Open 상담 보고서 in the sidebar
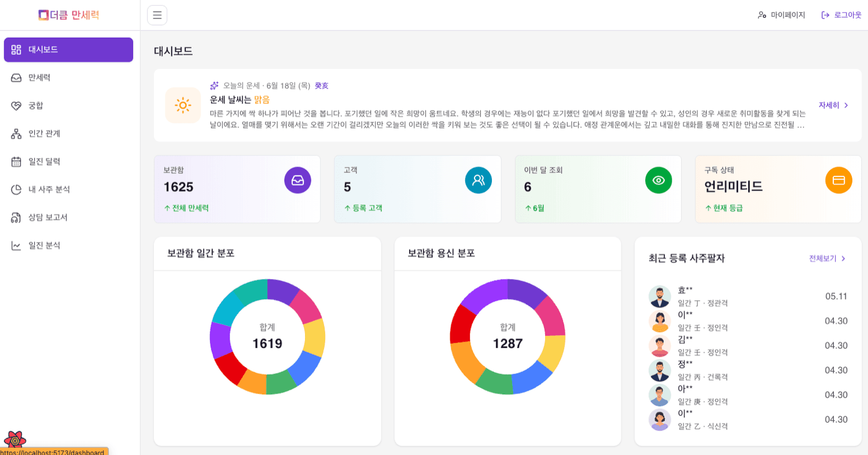 (68, 218)
